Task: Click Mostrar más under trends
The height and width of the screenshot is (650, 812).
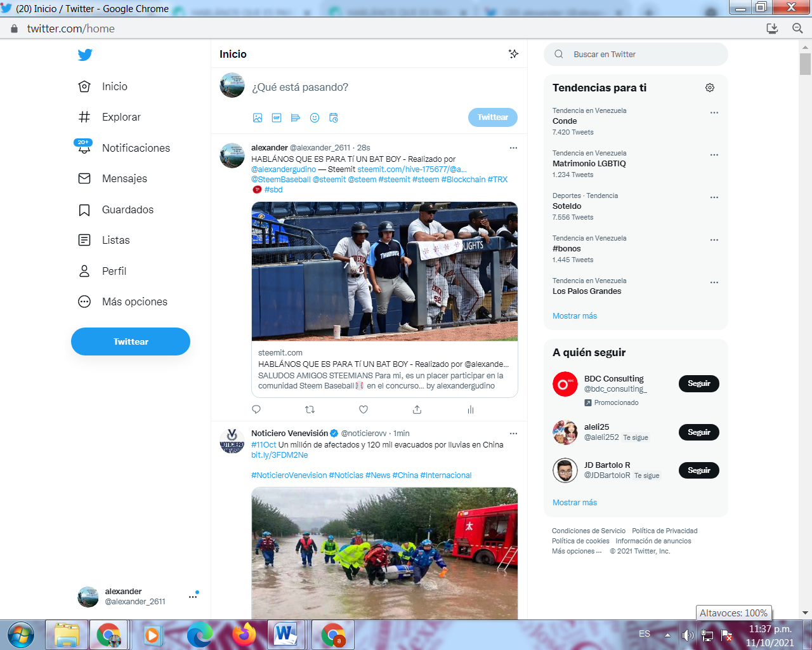Action: (575, 316)
